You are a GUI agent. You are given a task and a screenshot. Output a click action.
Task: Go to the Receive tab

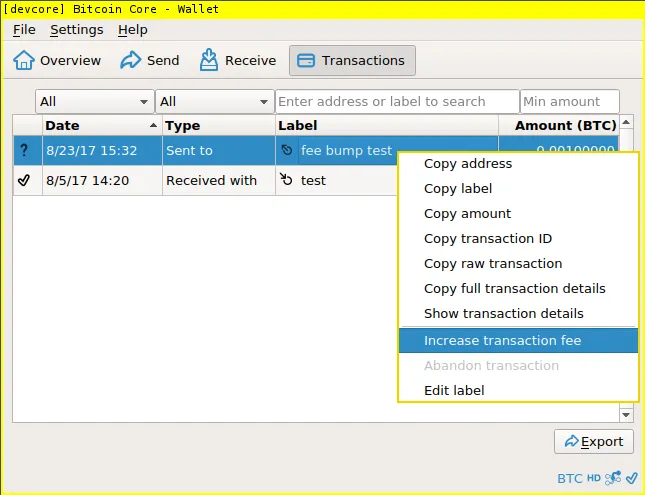point(238,60)
